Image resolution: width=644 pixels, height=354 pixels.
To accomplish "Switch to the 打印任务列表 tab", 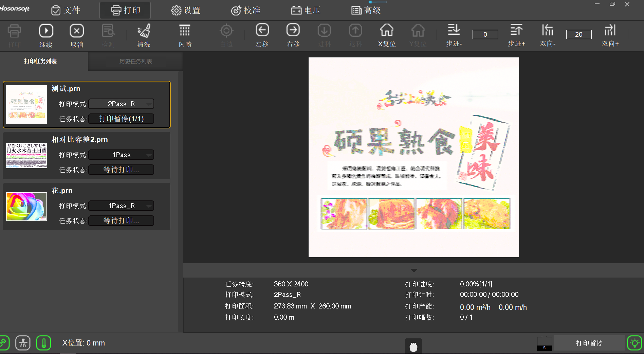I will (40, 61).
